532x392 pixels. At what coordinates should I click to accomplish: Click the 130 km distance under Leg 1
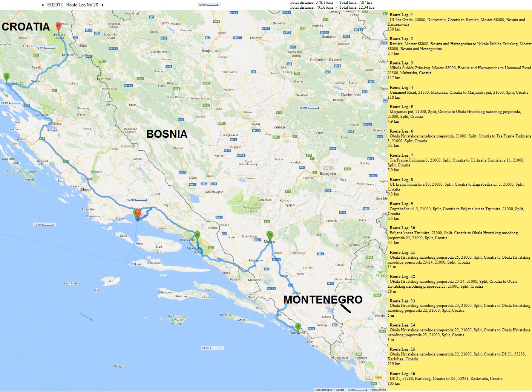pos(394,29)
